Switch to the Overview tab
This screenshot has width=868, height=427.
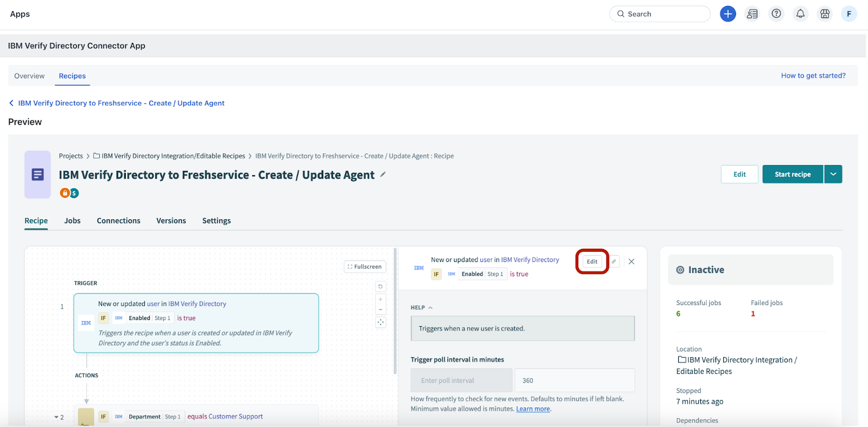click(x=29, y=76)
